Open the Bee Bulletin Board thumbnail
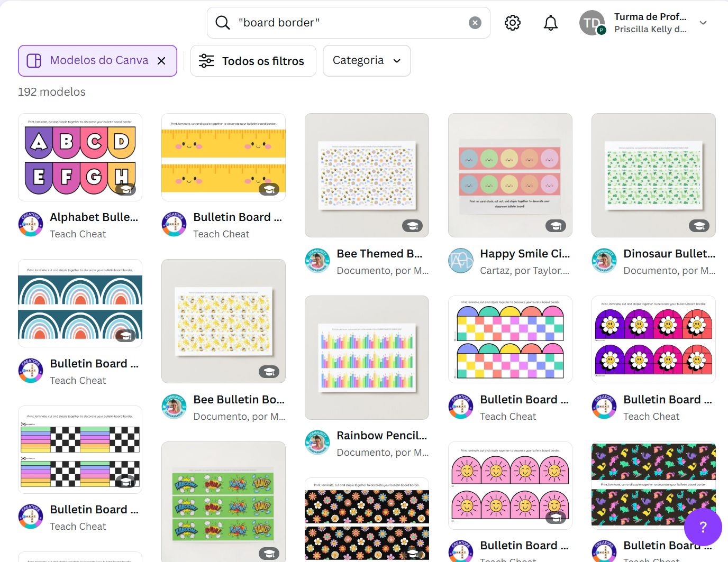This screenshot has height=562, width=728. pos(223,321)
